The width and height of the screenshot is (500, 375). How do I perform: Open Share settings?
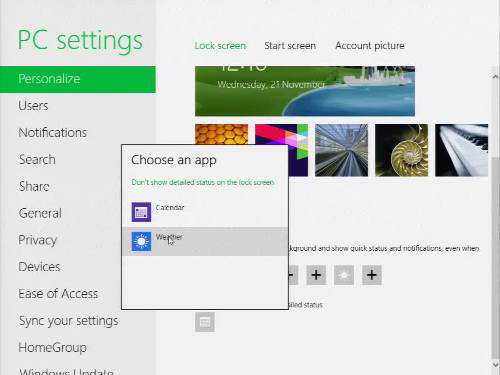(x=34, y=186)
